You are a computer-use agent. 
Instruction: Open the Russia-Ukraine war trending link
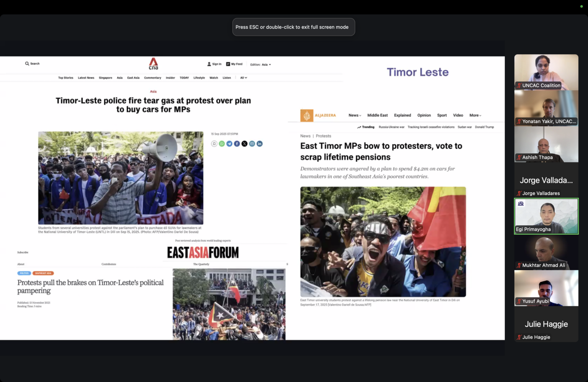click(391, 127)
